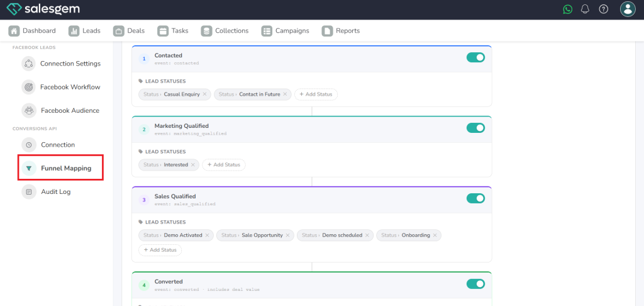Viewport: 644px width, 306px height.
Task: Click Deals briefcase icon
Action: [x=119, y=31]
